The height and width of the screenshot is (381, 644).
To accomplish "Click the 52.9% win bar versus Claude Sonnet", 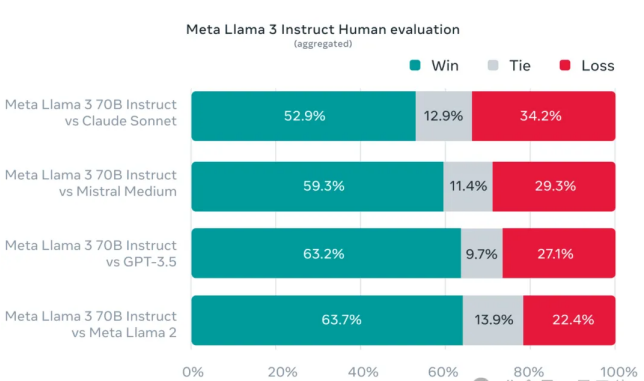I will point(304,116).
